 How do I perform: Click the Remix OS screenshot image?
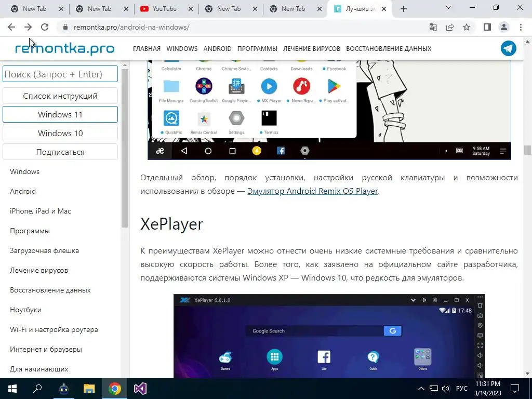[x=329, y=110]
